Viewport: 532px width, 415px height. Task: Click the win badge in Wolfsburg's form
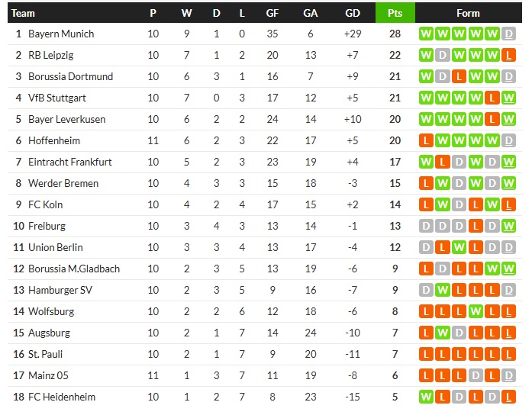pos(476,311)
